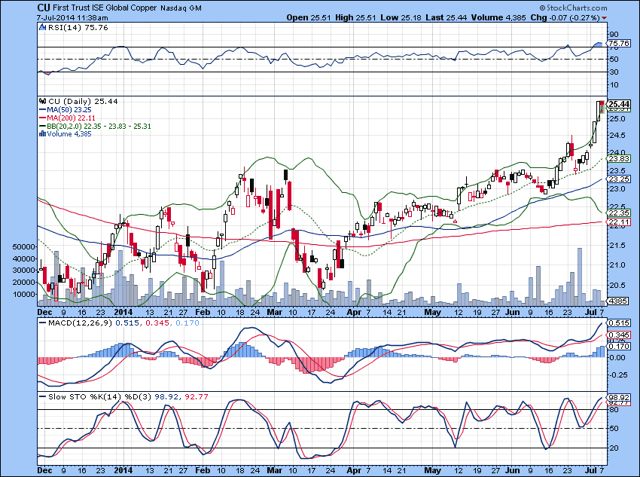Click the 0.345 signal tag on right axis
Viewport: 640px width, 477px height.
[x=619, y=335]
